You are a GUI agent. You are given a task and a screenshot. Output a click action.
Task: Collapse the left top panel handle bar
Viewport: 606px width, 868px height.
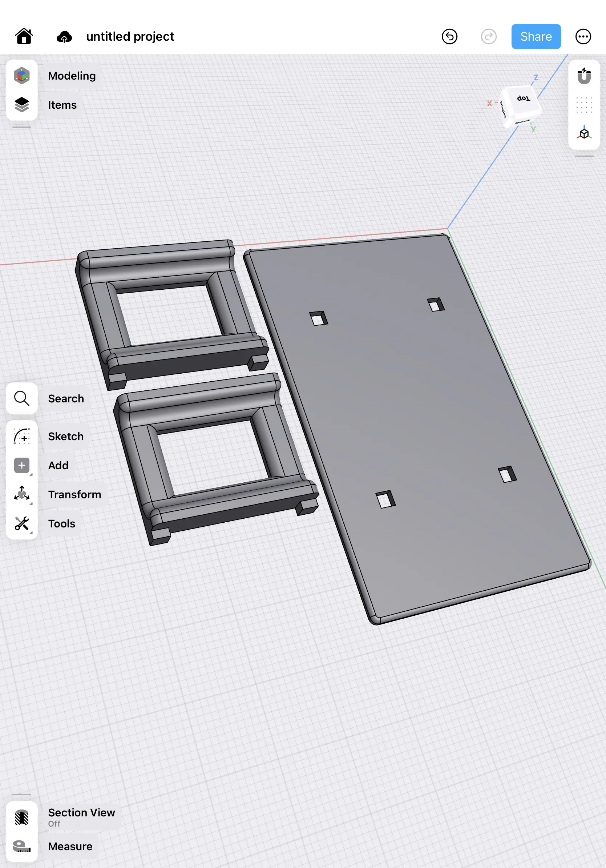[21, 128]
